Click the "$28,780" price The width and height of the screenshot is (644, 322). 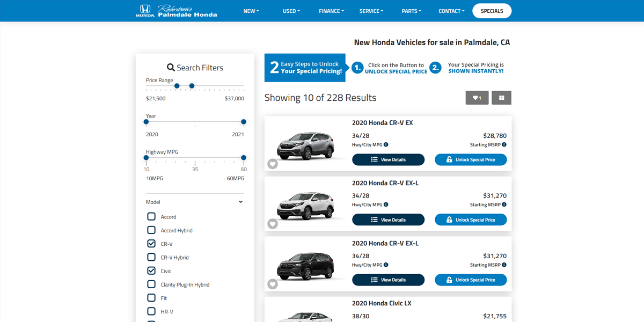point(495,136)
